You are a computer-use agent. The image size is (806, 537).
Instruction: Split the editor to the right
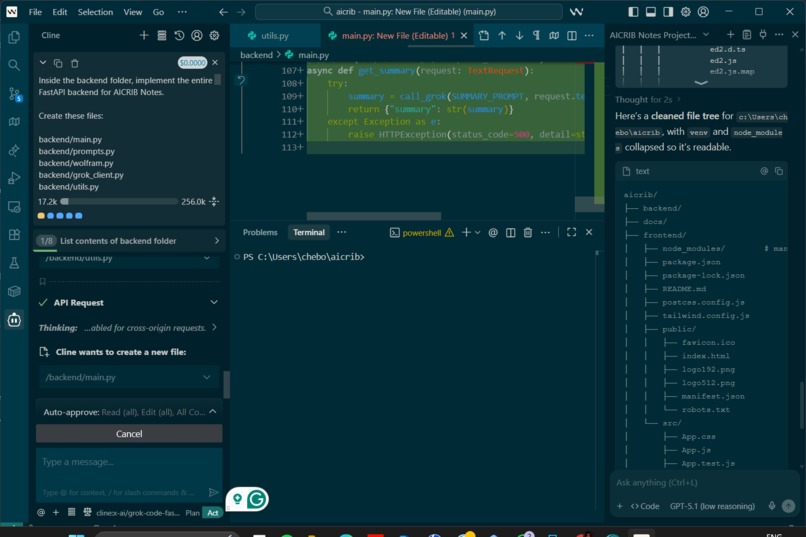pyautogui.click(x=572, y=35)
